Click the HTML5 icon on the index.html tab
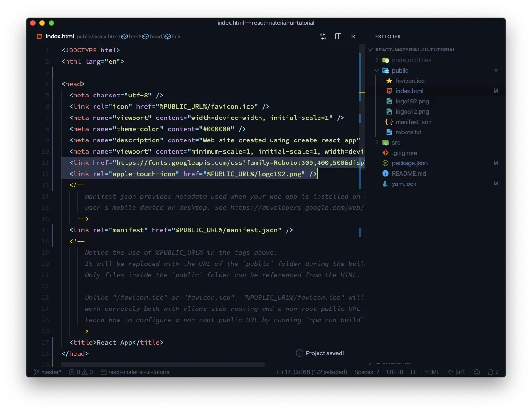 [x=39, y=36]
